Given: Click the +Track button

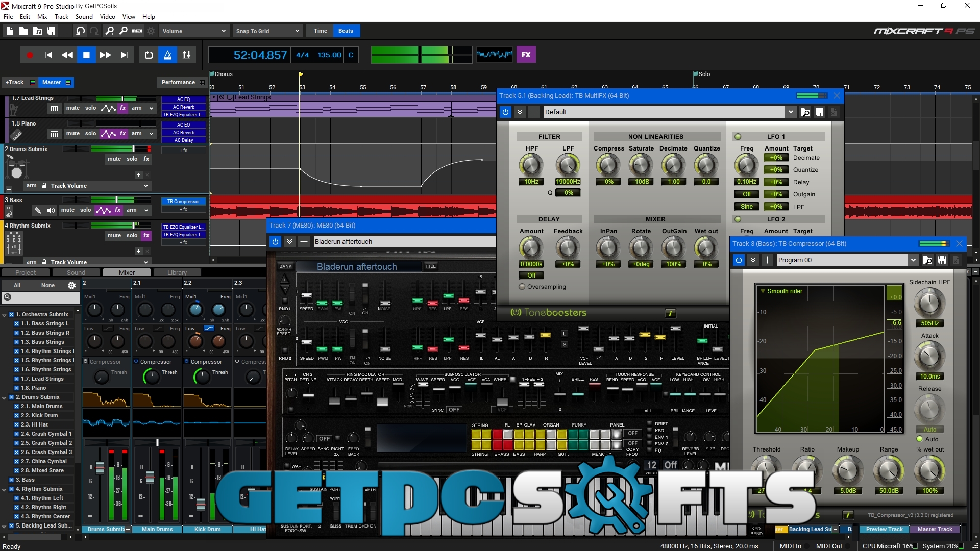Looking at the screenshot, I should point(19,82).
